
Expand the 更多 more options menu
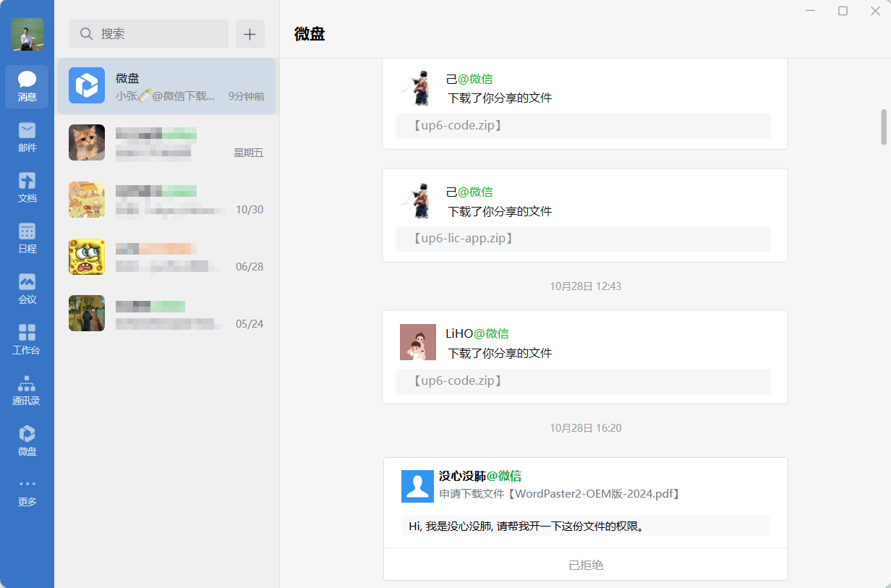27,491
